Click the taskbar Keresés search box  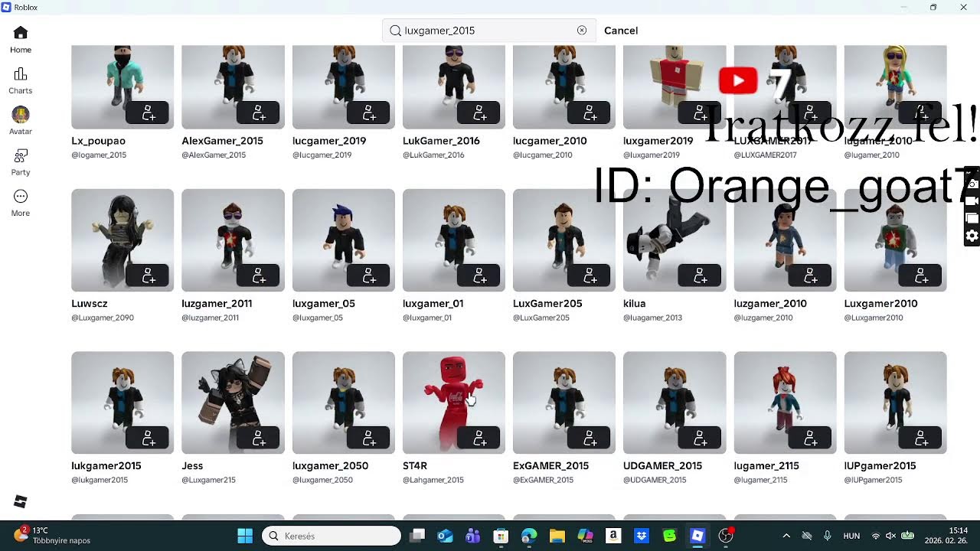click(332, 536)
